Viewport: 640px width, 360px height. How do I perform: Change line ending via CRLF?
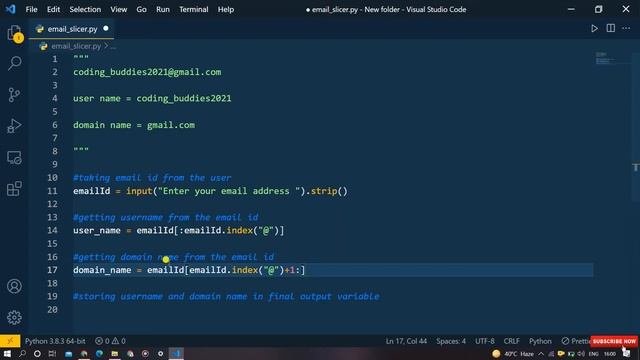click(x=511, y=341)
